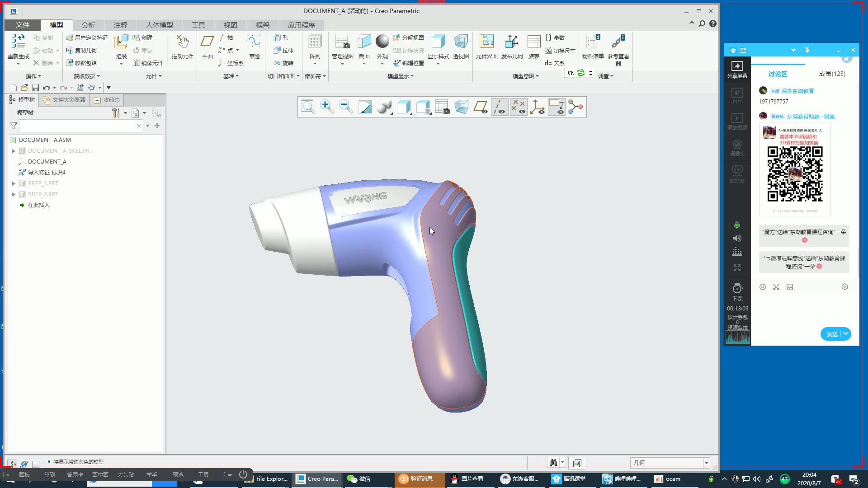Open the geometry selection filter dropdown

coord(706,463)
